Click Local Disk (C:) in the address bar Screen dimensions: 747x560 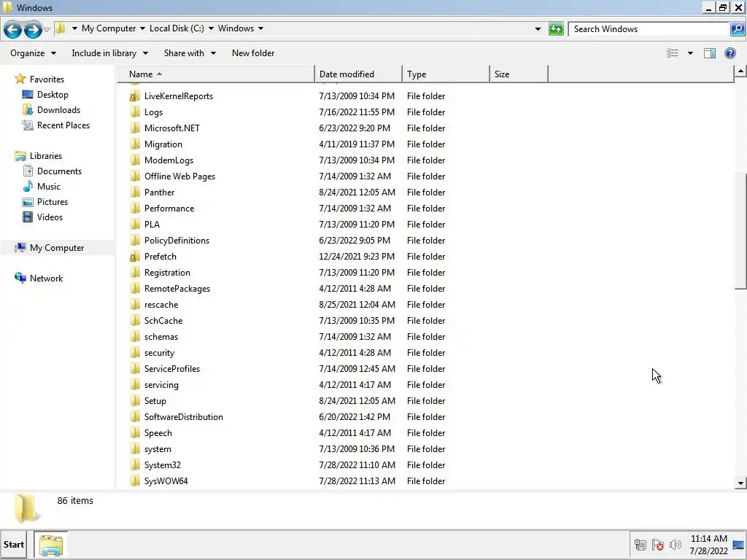pyautogui.click(x=177, y=28)
